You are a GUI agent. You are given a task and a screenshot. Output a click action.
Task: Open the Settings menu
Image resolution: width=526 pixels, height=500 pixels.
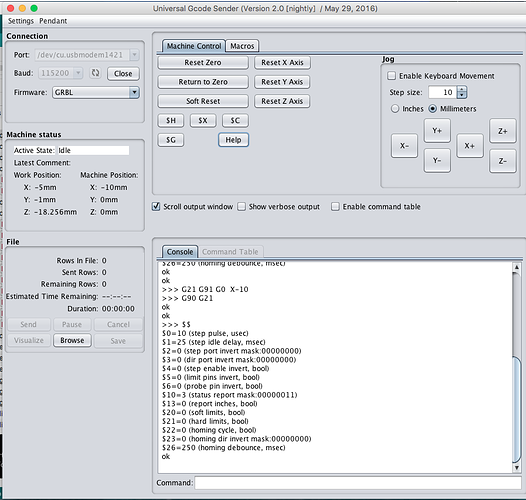tap(21, 21)
